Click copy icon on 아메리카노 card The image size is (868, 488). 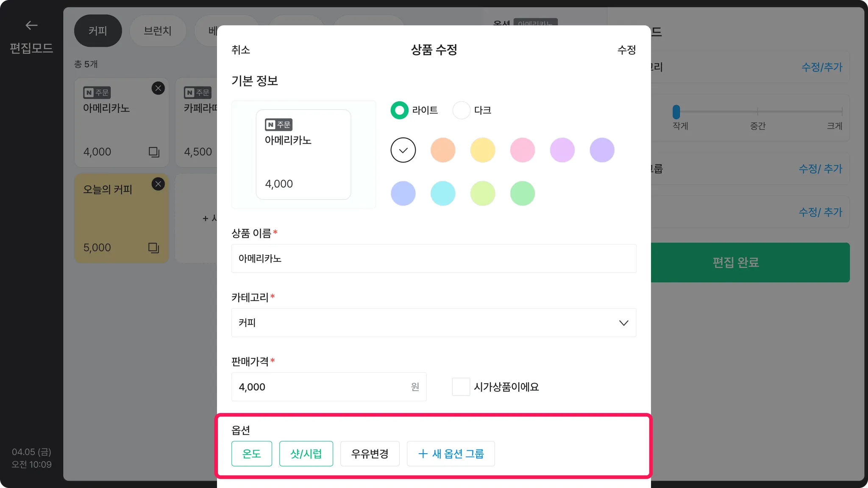coord(154,152)
